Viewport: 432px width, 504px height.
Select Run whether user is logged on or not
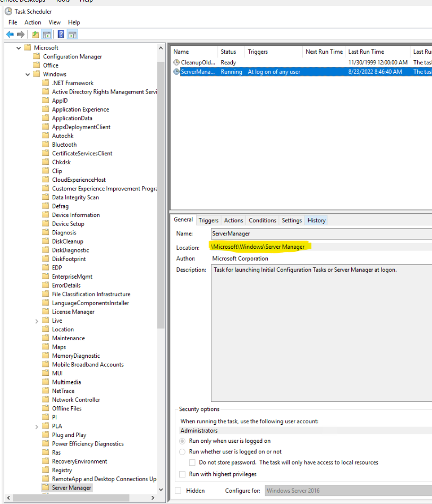pyautogui.click(x=182, y=451)
